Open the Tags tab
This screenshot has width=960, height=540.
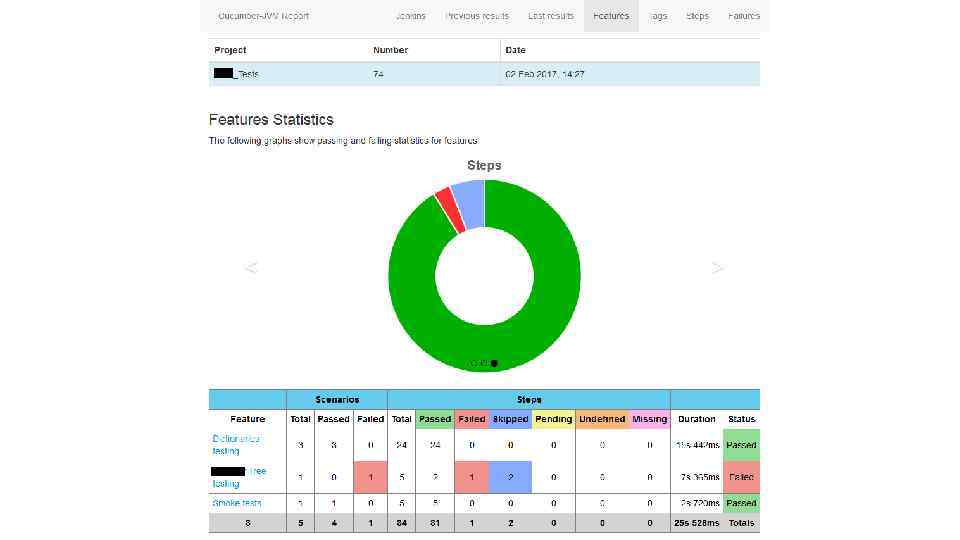(658, 16)
